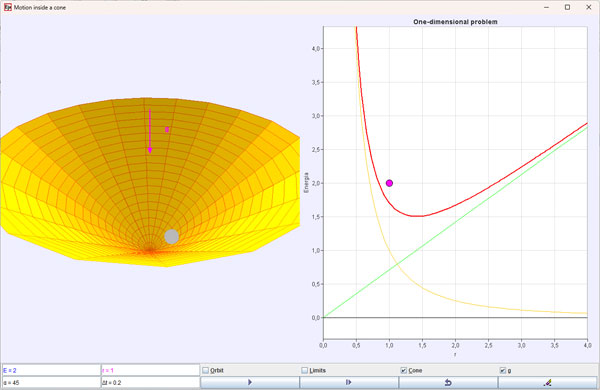This screenshot has height=390, width=600.
Task: Minimize the Motion inside a cone window
Action: (546, 7)
